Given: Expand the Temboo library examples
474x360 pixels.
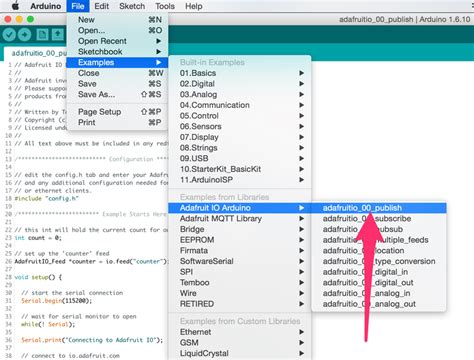Looking at the screenshot, I should [x=240, y=282].
